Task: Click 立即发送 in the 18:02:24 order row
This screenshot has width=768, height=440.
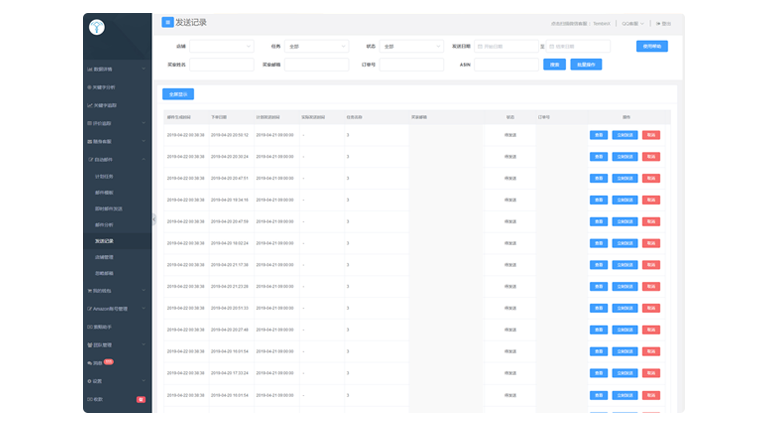Action: pyautogui.click(x=625, y=243)
